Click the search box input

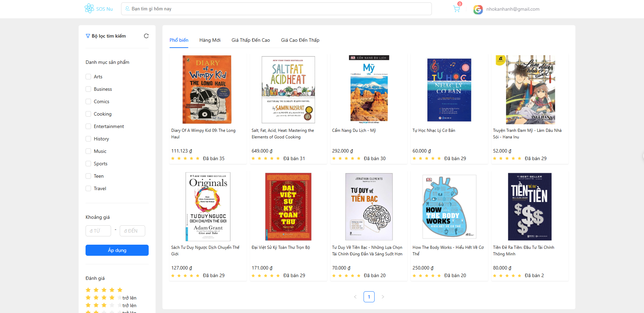pyautogui.click(x=276, y=9)
